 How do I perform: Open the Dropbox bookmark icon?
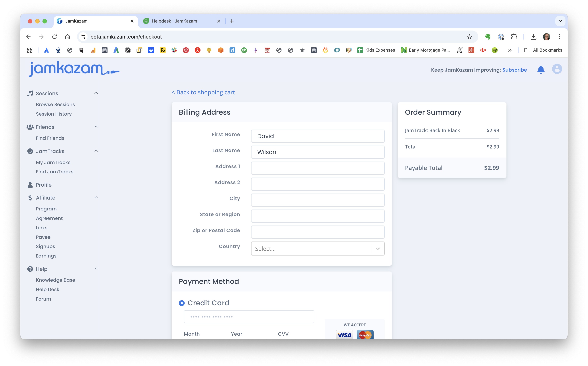tap(151, 50)
